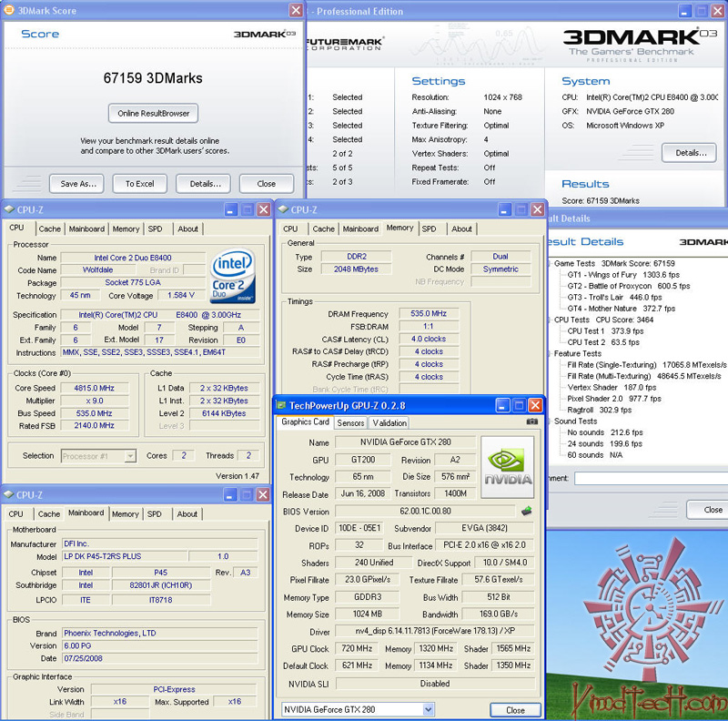Click the LP DK P45-T2RS PLUS model field
The image size is (728, 721).
(x=125, y=556)
